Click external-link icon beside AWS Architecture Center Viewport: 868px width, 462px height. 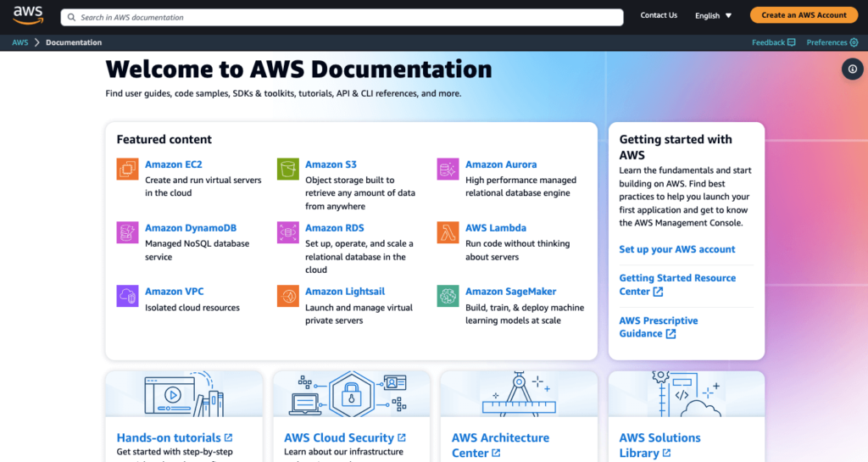(496, 454)
